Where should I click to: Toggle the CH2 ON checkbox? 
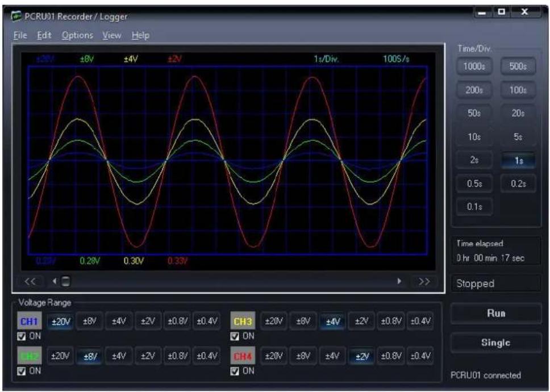(x=22, y=371)
